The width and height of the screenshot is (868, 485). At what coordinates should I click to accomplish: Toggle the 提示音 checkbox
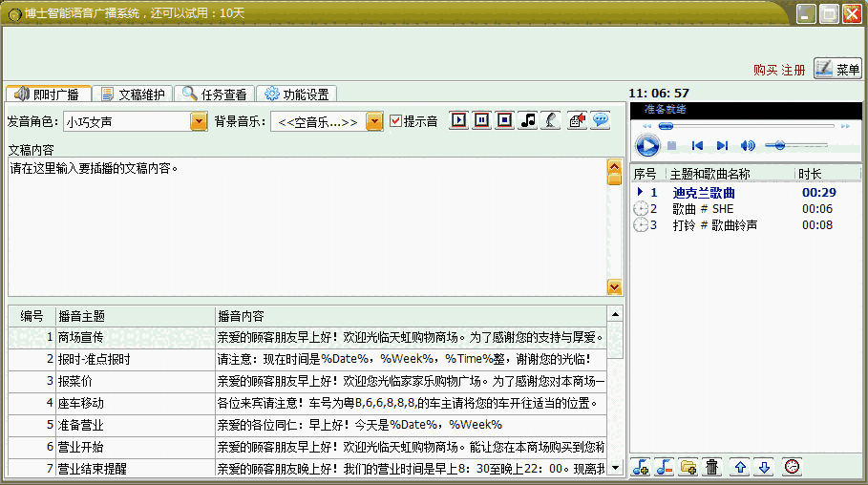tap(396, 121)
